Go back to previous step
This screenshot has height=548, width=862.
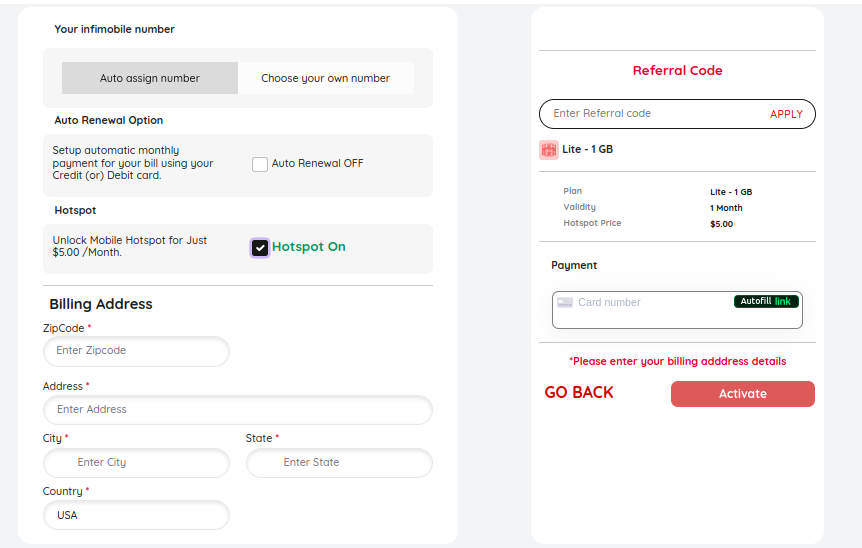(x=579, y=392)
